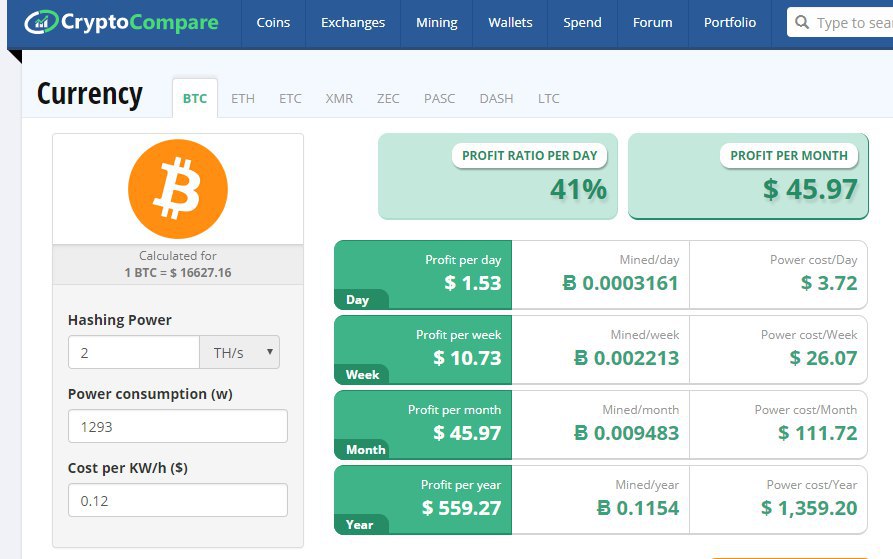Click the search magnifier icon
893x559 pixels.
click(x=802, y=22)
